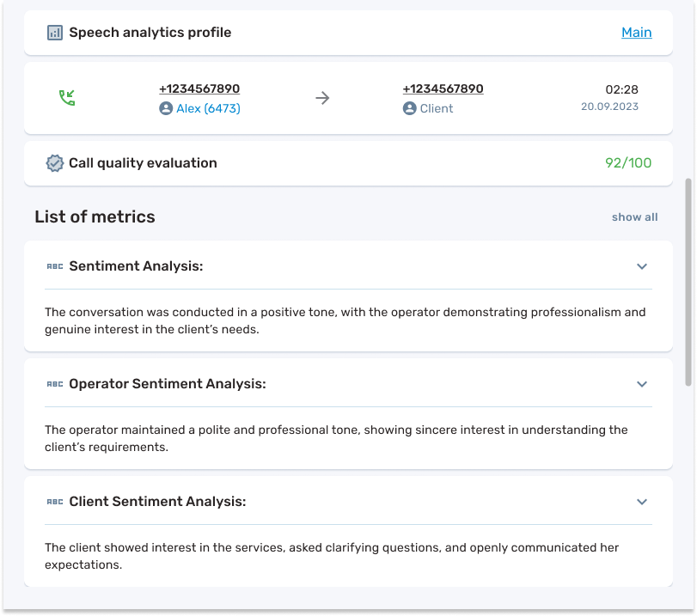Open the Main link
The image size is (697, 616).
coord(636,33)
